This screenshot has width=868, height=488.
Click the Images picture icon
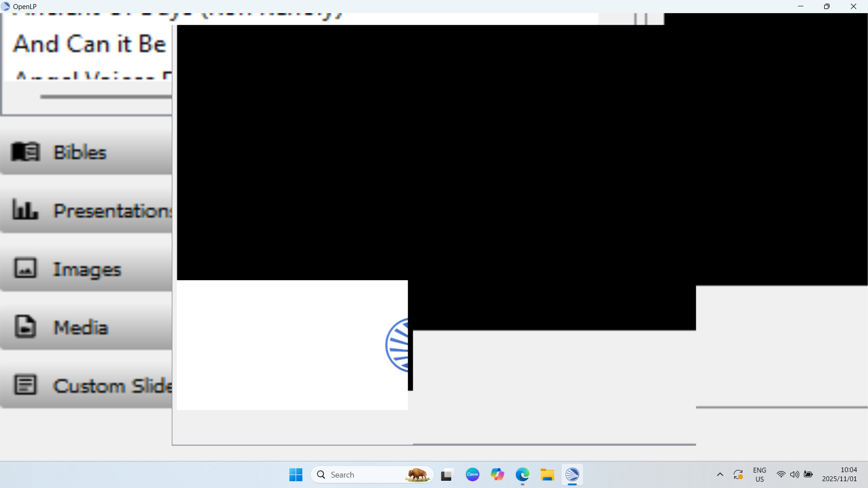25,268
